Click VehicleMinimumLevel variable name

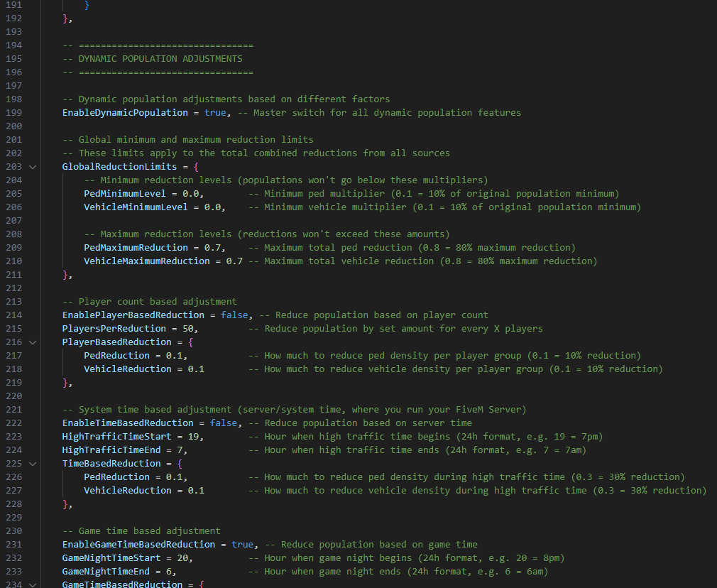tap(136, 207)
